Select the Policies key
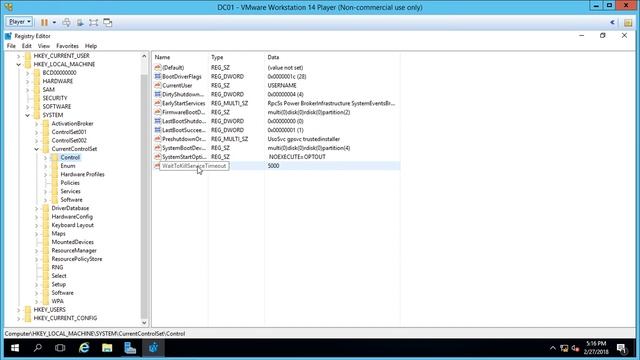The width and height of the screenshot is (640, 360). [x=70, y=183]
